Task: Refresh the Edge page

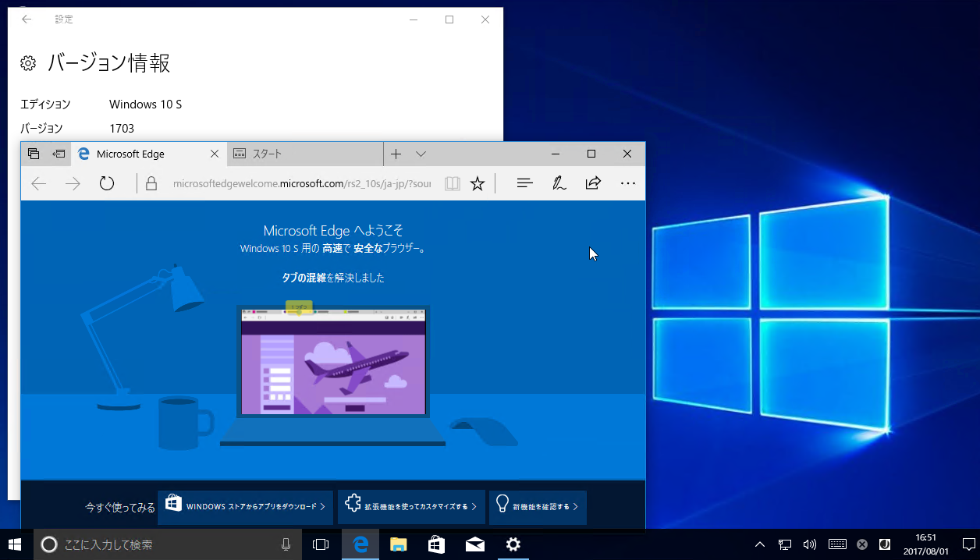Action: click(x=107, y=183)
